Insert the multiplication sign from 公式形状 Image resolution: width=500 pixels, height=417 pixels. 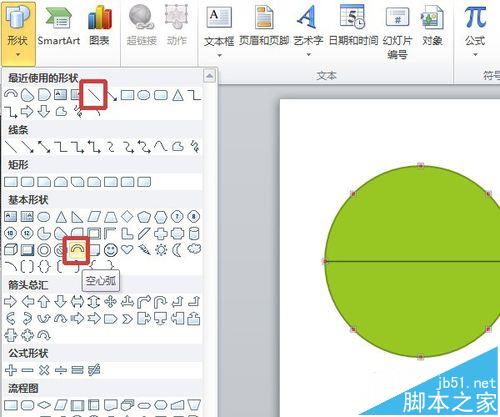44,370
